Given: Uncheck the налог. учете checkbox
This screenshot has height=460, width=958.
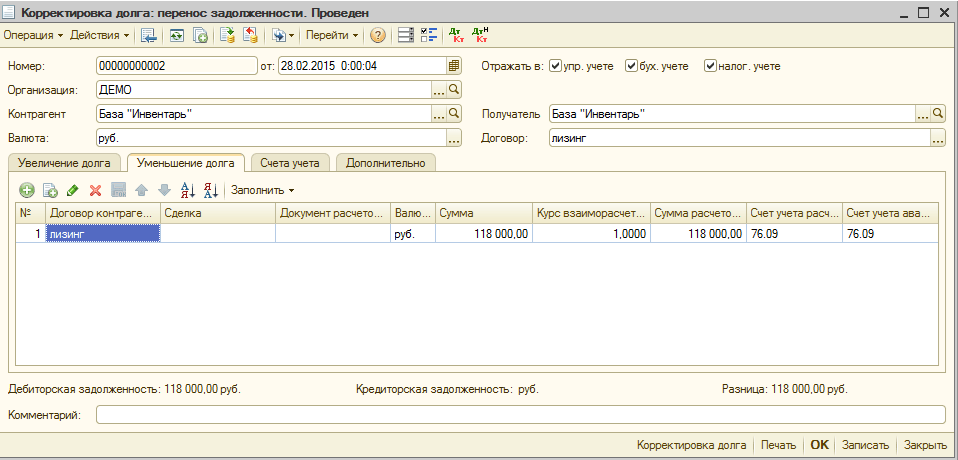Looking at the screenshot, I should tap(710, 66).
